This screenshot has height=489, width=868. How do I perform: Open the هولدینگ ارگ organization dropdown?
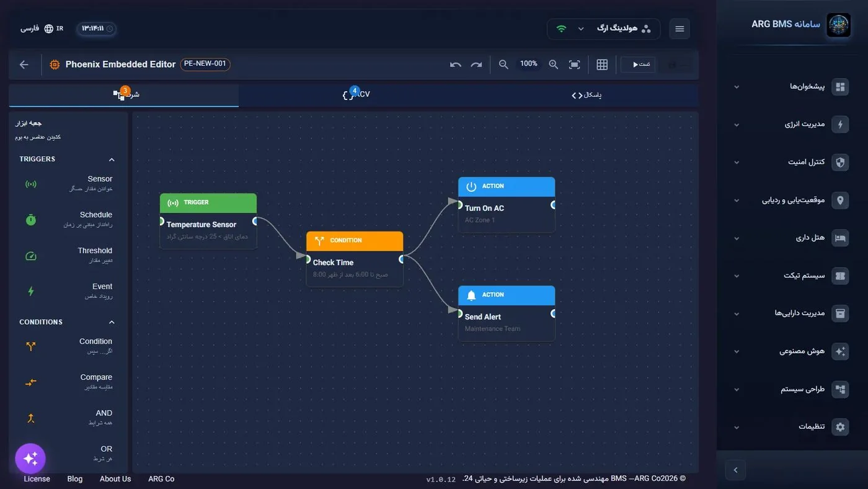click(603, 29)
